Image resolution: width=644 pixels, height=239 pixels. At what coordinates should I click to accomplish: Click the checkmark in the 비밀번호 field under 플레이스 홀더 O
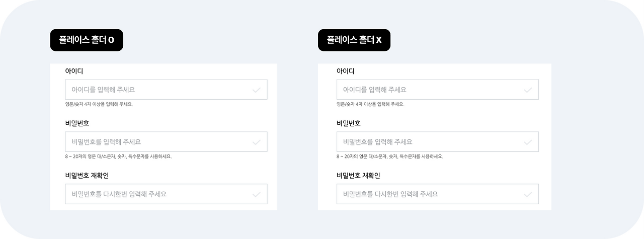pos(257,142)
